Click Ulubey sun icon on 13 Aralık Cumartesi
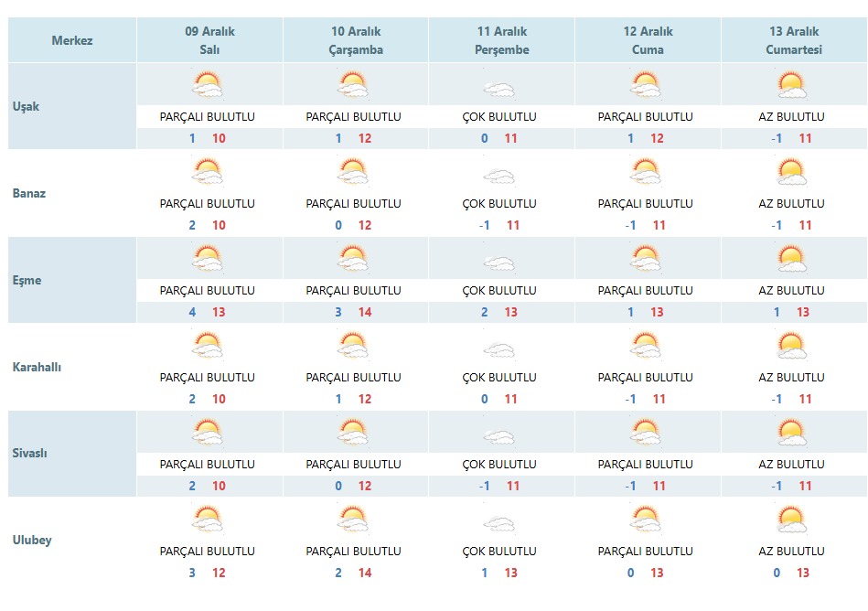 791,520
